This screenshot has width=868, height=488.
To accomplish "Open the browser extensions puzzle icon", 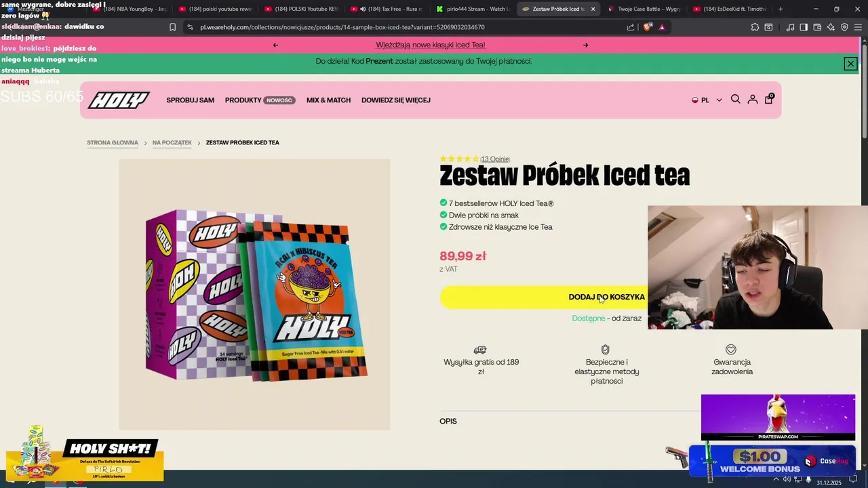I will (x=755, y=27).
